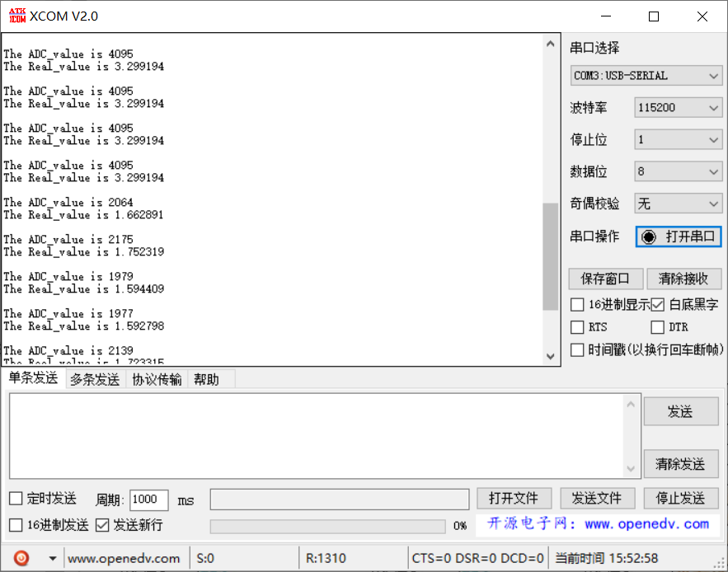Open the 帮助 tab
The height and width of the screenshot is (572, 728).
[x=204, y=378]
